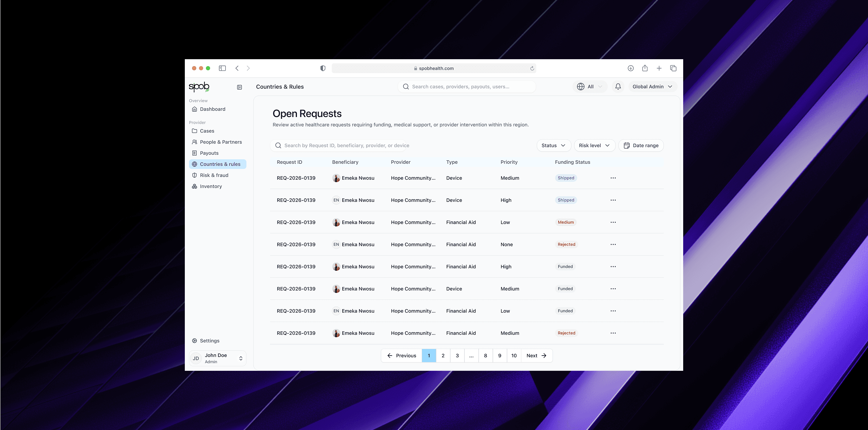This screenshot has width=868, height=430.
Task: Jump to page 3
Action: 457,356
